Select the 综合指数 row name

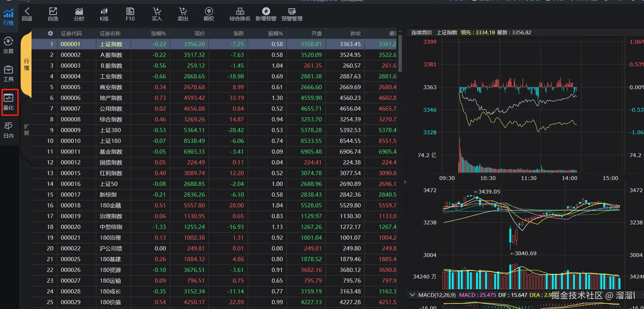[111, 119]
